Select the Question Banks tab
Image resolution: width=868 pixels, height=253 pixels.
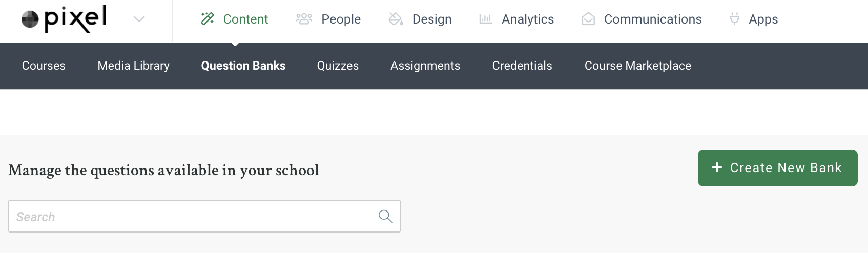(243, 66)
